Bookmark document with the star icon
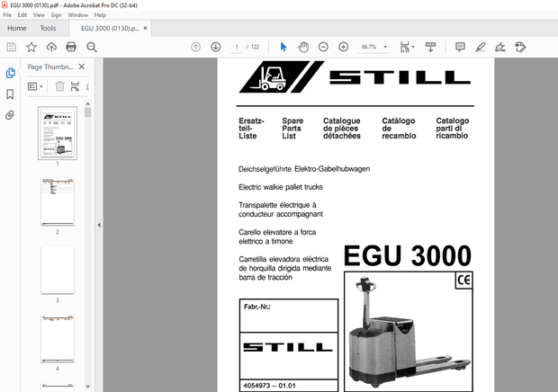This screenshot has height=392, width=558. pyautogui.click(x=31, y=47)
